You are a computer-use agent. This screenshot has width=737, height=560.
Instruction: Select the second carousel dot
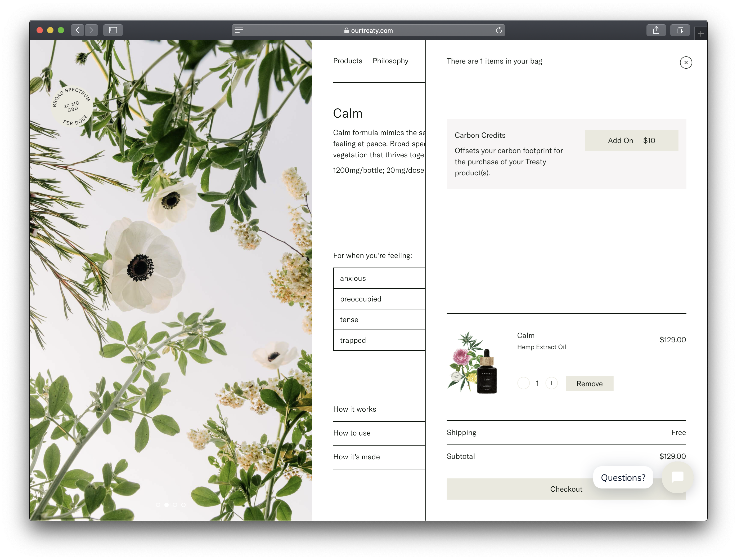167,505
